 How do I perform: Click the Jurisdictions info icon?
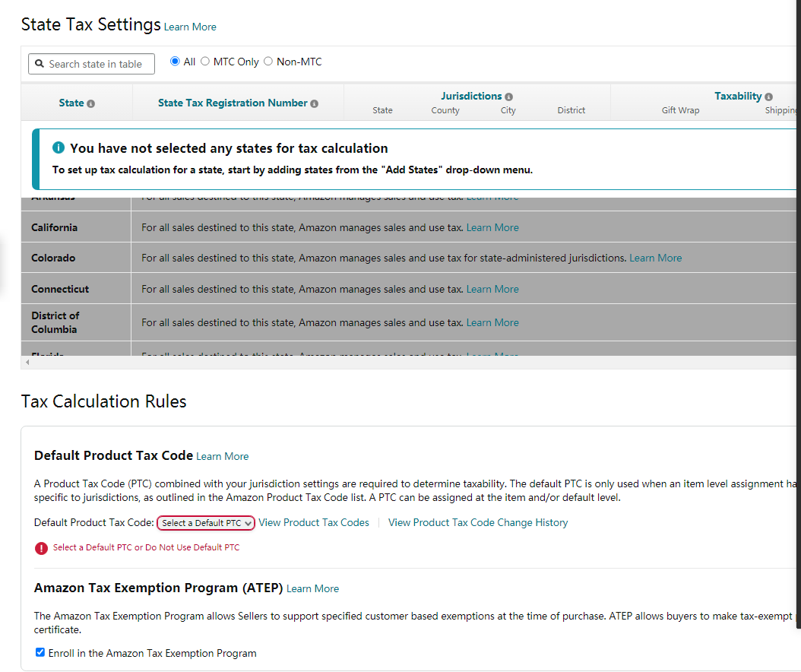click(x=508, y=97)
